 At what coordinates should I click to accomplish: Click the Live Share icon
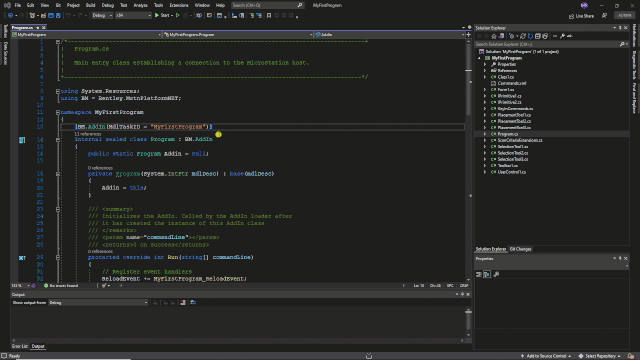coord(571,16)
